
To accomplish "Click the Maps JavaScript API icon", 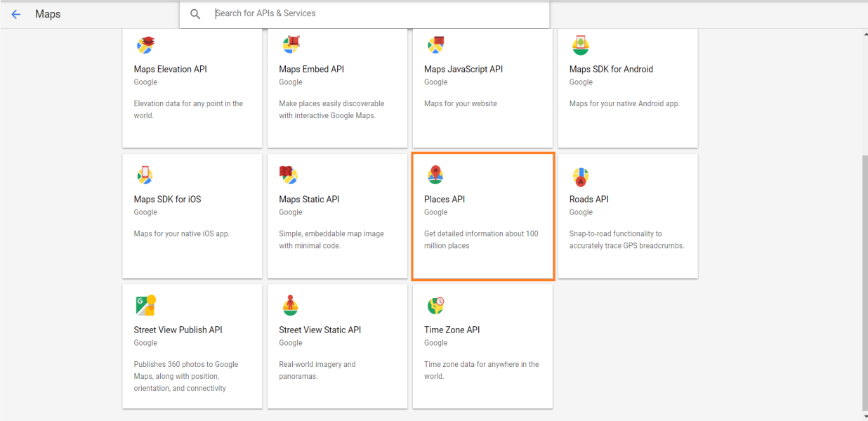I will 436,44.
